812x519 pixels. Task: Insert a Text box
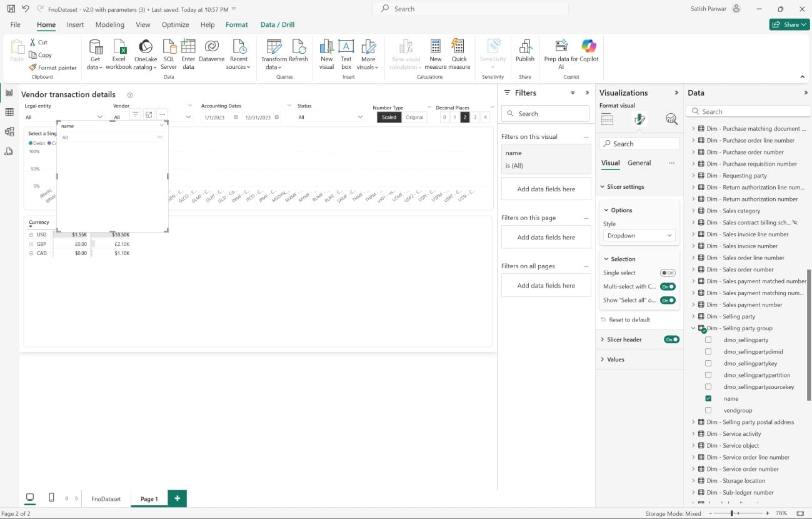[346, 48]
